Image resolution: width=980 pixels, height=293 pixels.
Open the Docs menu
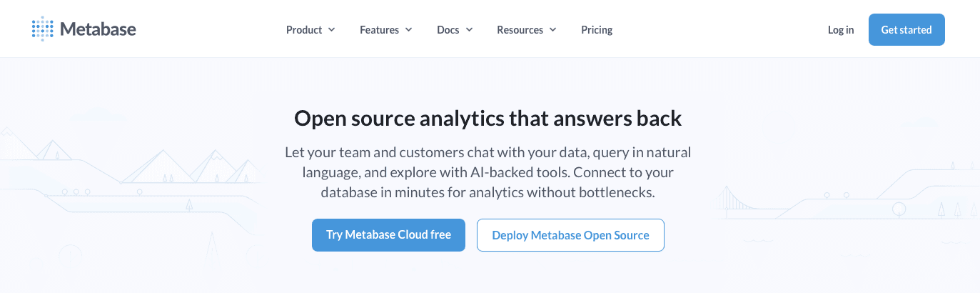(448, 30)
